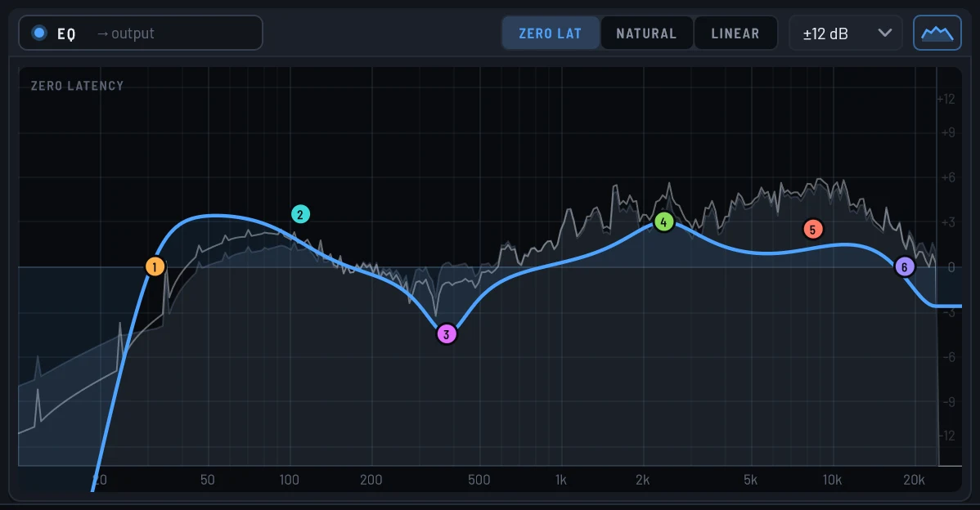Click the +6 gain scale label
This screenshot has height=510, width=980.
(x=948, y=177)
